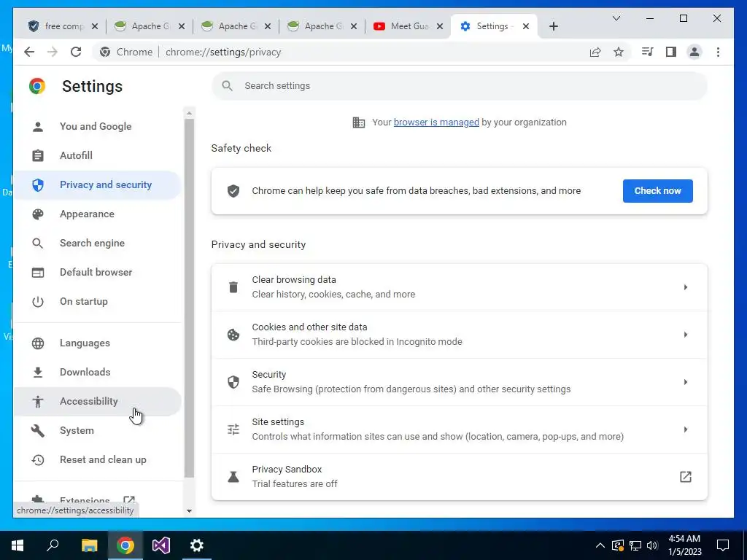
Task: Switch to the second Apache G tab
Action: pos(236,26)
